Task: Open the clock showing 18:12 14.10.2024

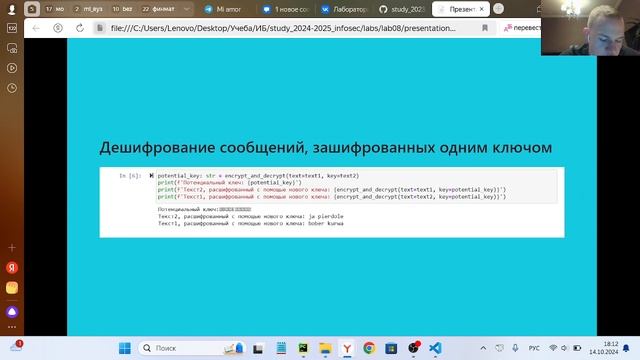Action: coord(604,348)
